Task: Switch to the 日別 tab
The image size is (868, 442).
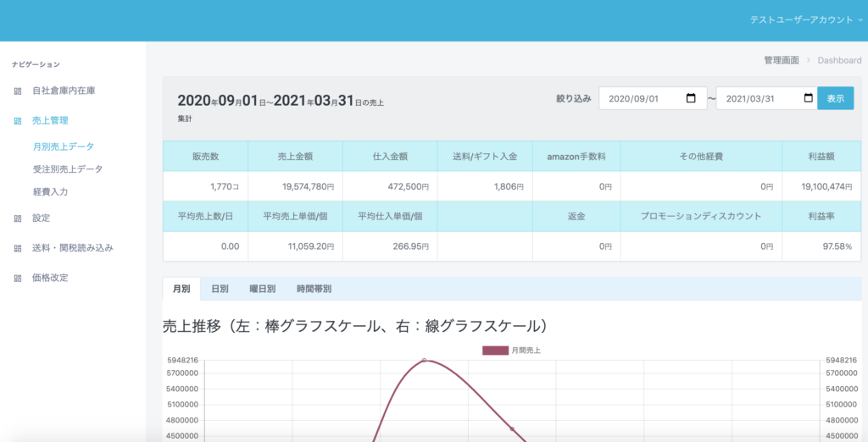Action: [219, 289]
